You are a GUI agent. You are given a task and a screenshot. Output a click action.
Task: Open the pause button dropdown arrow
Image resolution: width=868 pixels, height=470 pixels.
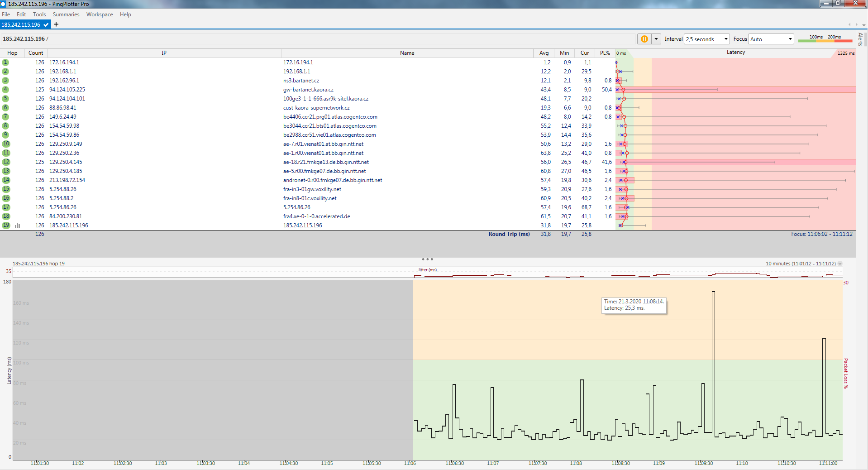pyautogui.click(x=656, y=39)
